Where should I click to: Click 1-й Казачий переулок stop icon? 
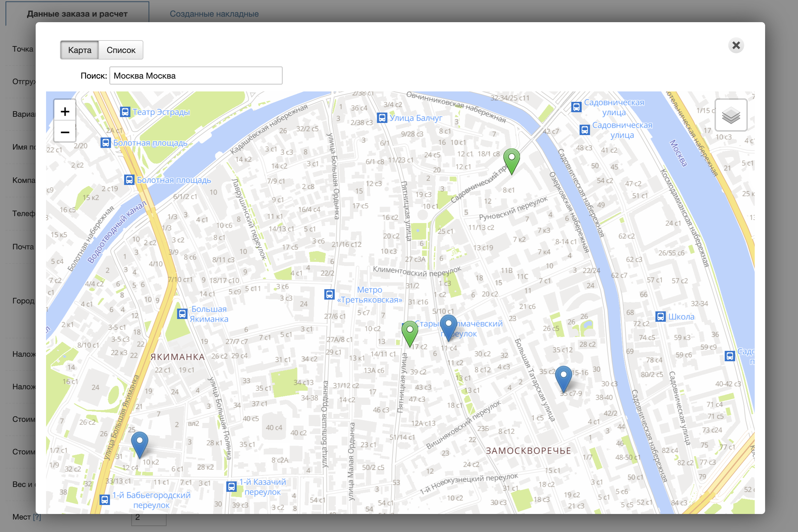[231, 486]
